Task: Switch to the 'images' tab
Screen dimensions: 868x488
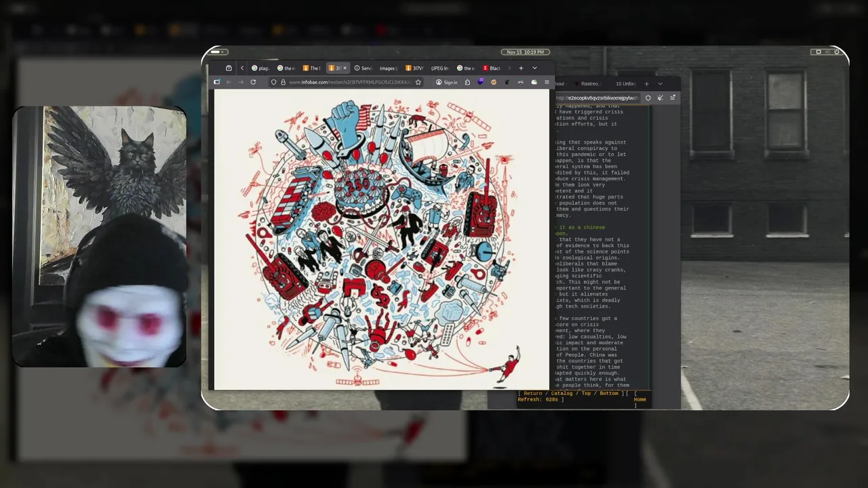Action: pos(389,68)
